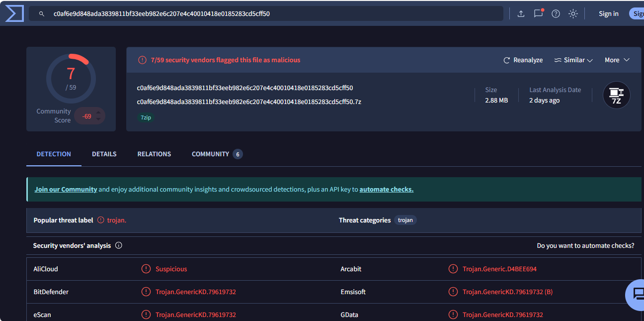Click the info icon beside Security vendors' analysis
Screen dimensions: 644x321
coord(119,245)
